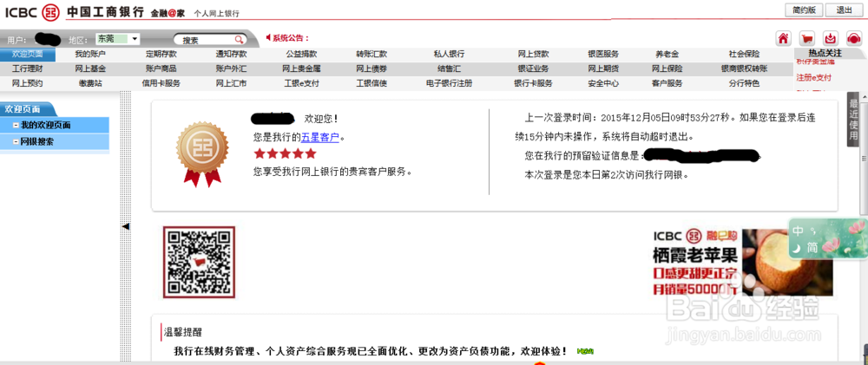This screenshot has height=365, width=868.
Task: Click the search magnifier icon
Action: pyautogui.click(x=239, y=40)
